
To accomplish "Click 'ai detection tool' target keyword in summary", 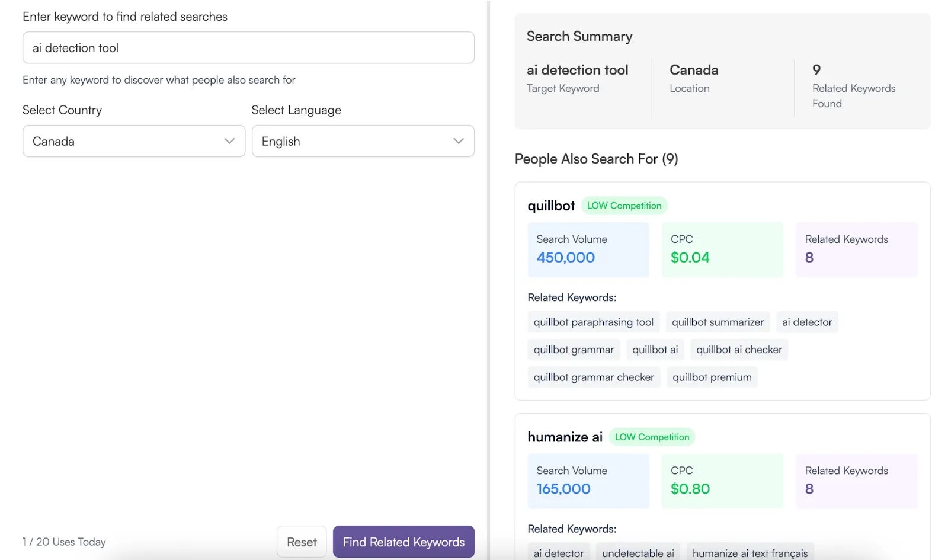I will 578,70.
